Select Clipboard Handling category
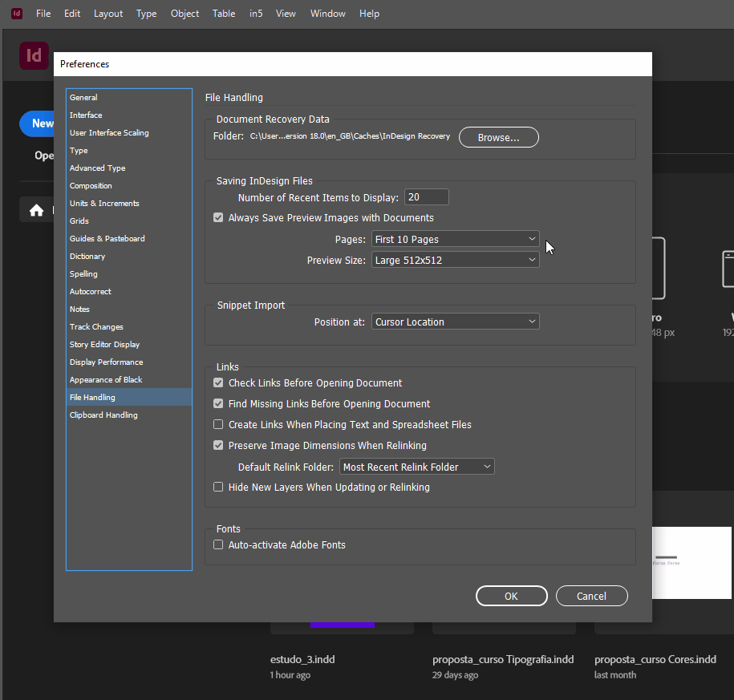This screenshot has height=700, width=734. (128, 415)
